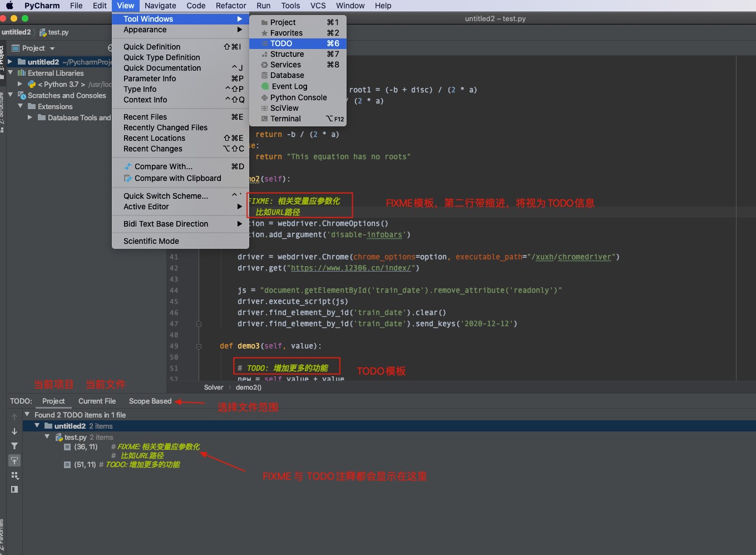Viewport: 756px width, 555px height.
Task: Open VCS menu in menu bar
Action: (x=318, y=6)
